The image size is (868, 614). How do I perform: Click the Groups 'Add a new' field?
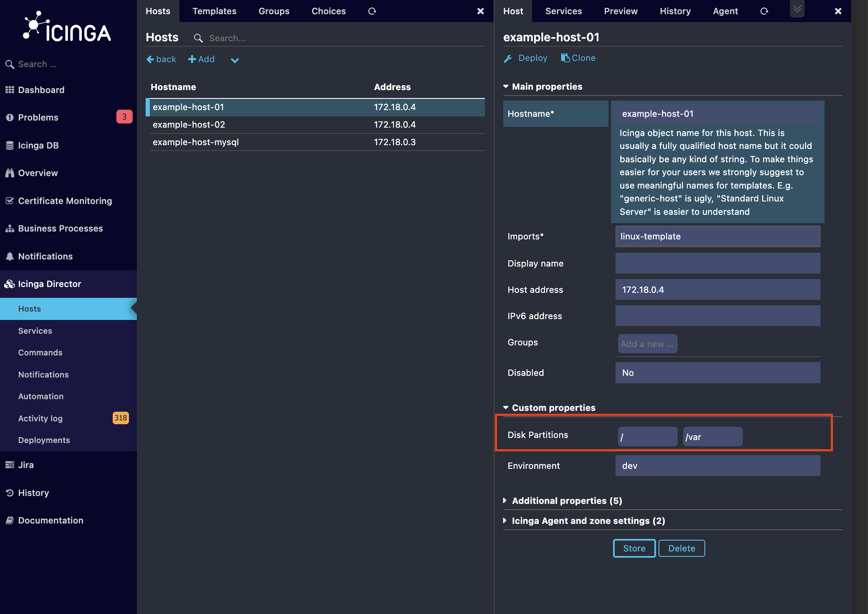point(647,344)
